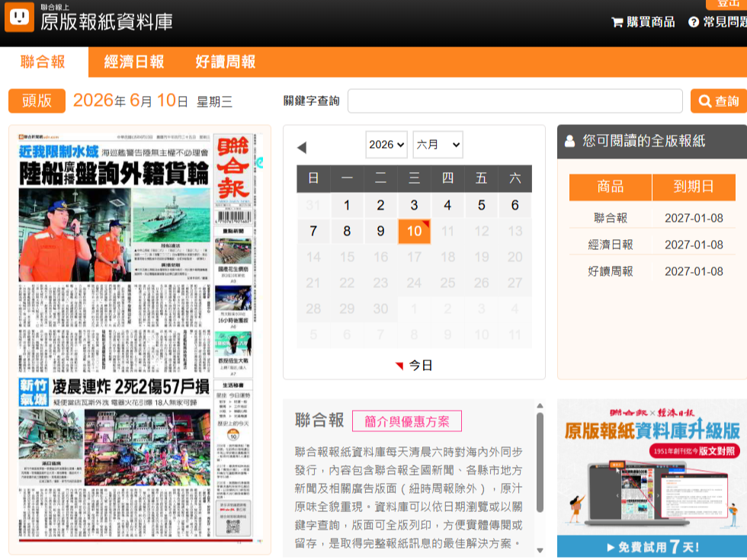Select June 4 on the calendar

447,205
